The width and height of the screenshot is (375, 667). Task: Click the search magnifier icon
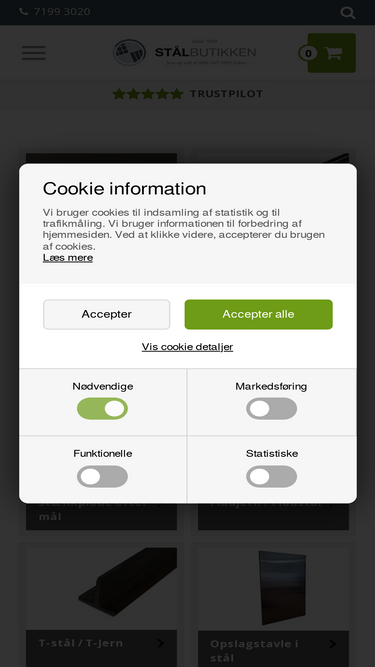coord(348,12)
